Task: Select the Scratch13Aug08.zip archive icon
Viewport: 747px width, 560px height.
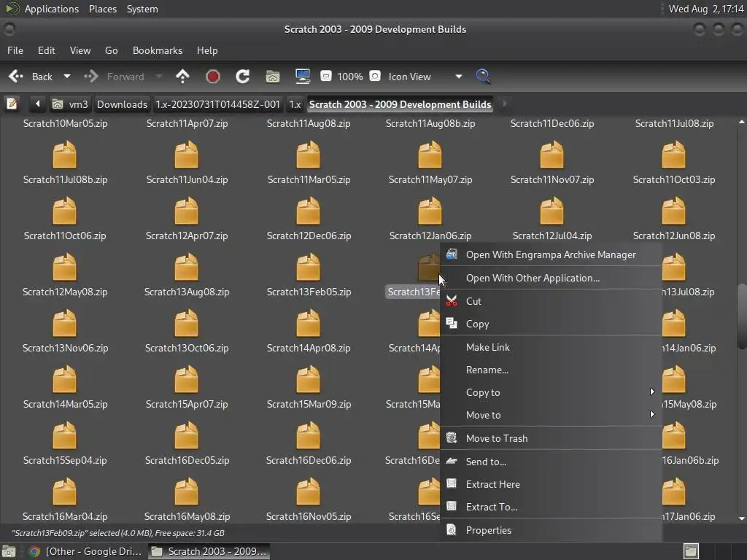Action: [186, 267]
